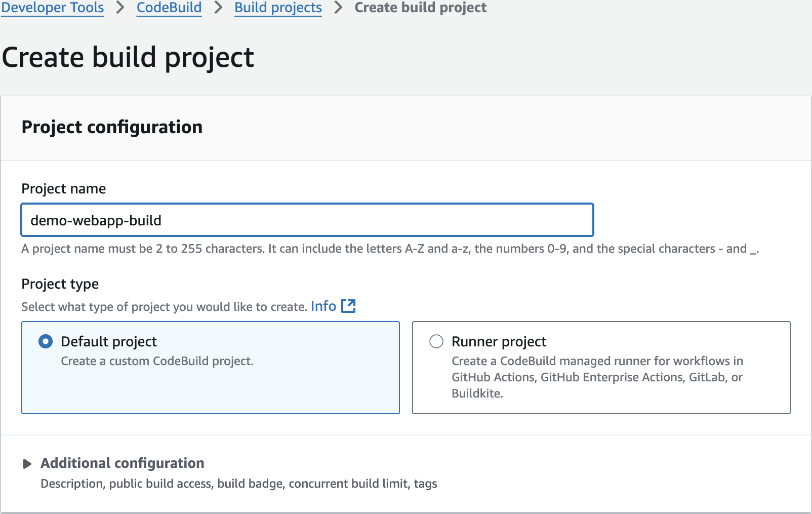Screen dimensions: 812x514
Task: Click the Create build project breadcrumb text
Action: [x=420, y=8]
